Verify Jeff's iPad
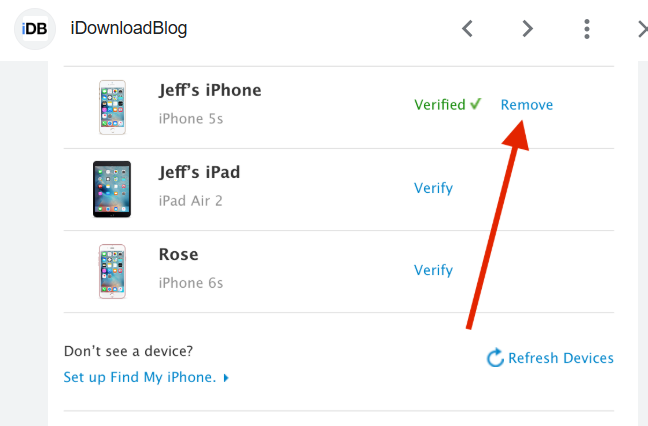Screen dimensions: 648x426 click(x=433, y=188)
